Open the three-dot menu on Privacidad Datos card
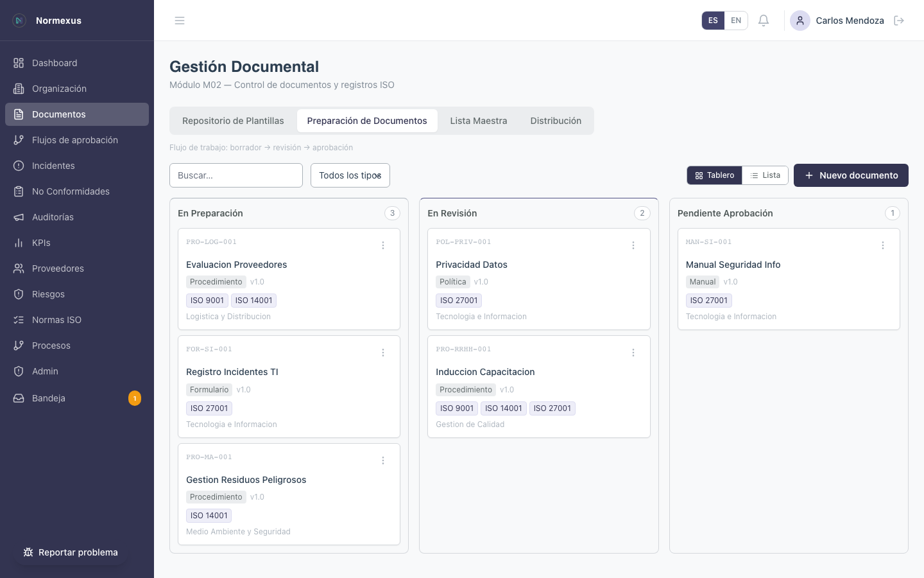Image resolution: width=924 pixels, height=578 pixels. coord(633,245)
